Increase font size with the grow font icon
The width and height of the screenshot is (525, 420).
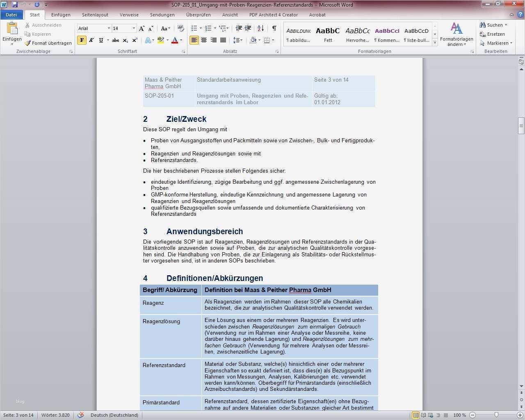tap(142, 28)
